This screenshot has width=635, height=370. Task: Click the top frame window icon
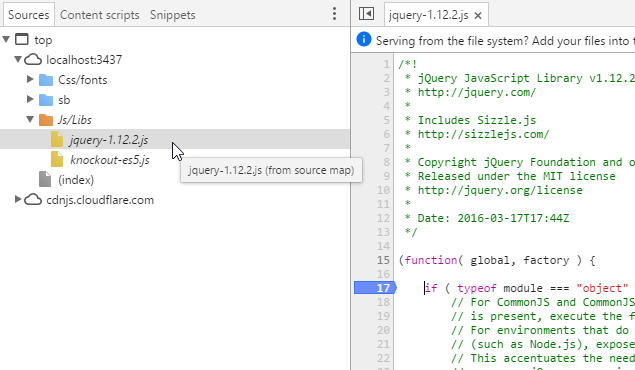pos(22,39)
